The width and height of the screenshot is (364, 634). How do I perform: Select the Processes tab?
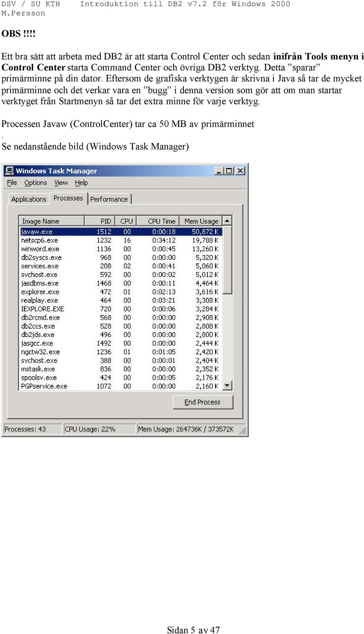click(68, 198)
